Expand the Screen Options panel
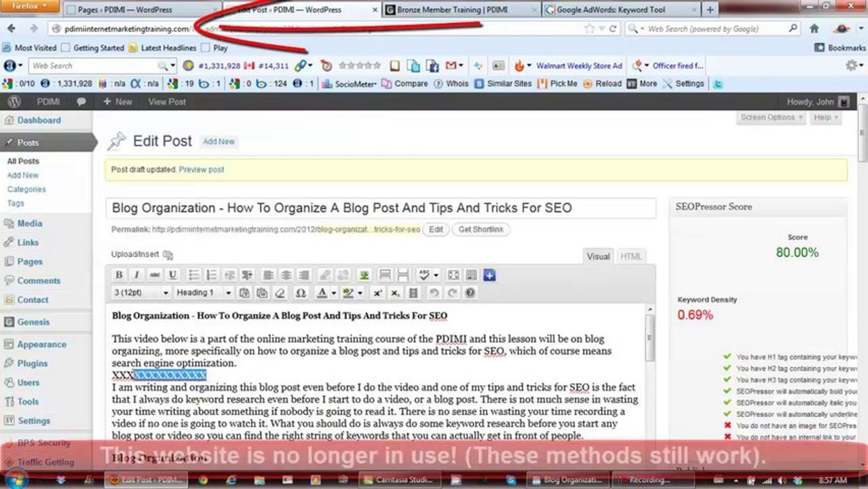The image size is (868, 489). click(772, 117)
